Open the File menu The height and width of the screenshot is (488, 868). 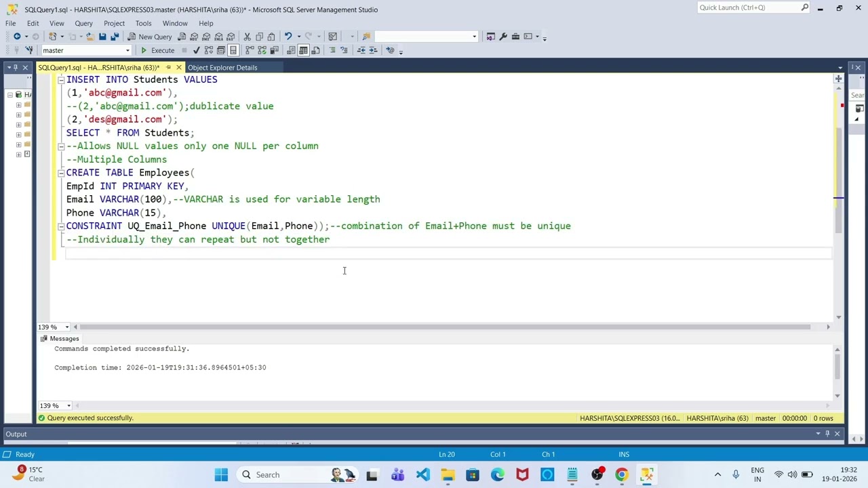point(11,23)
